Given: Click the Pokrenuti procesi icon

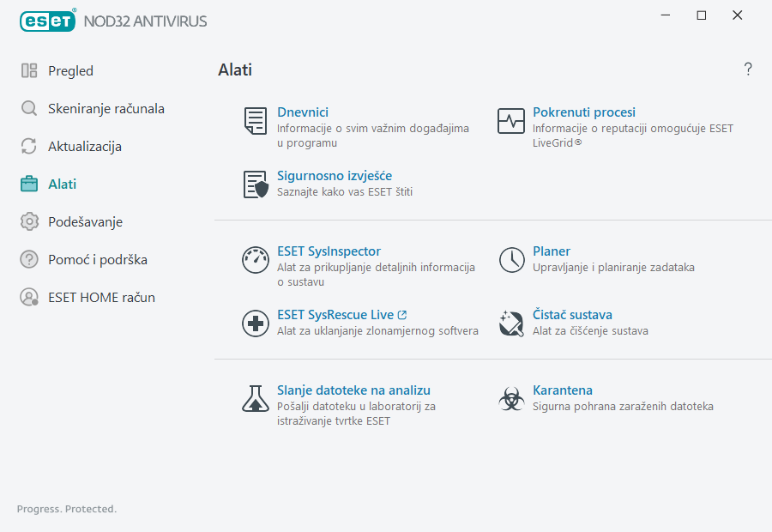Looking at the screenshot, I should coord(511,121).
